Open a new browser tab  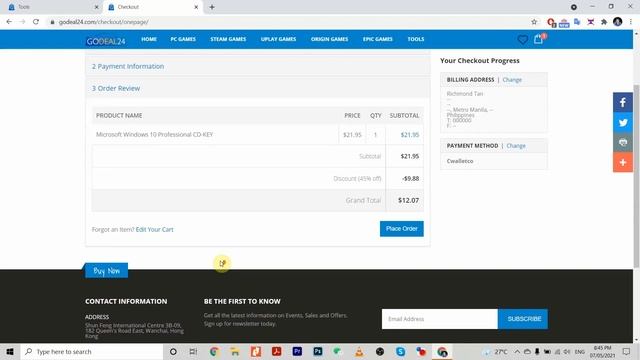click(212, 7)
